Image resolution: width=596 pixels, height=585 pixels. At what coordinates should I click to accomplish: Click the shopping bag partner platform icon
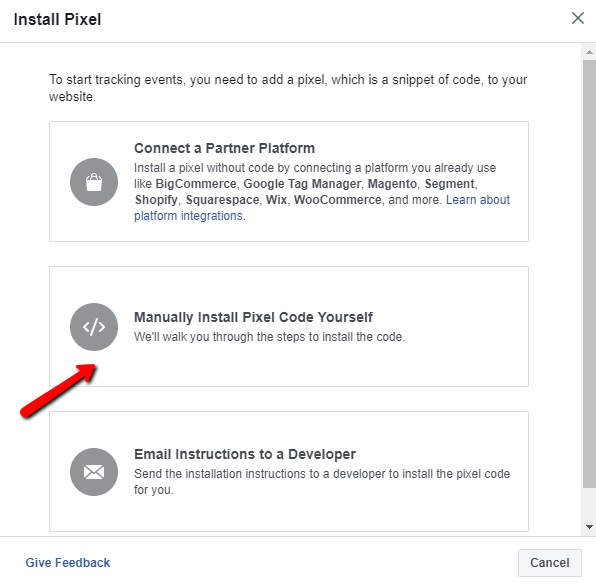(x=94, y=182)
